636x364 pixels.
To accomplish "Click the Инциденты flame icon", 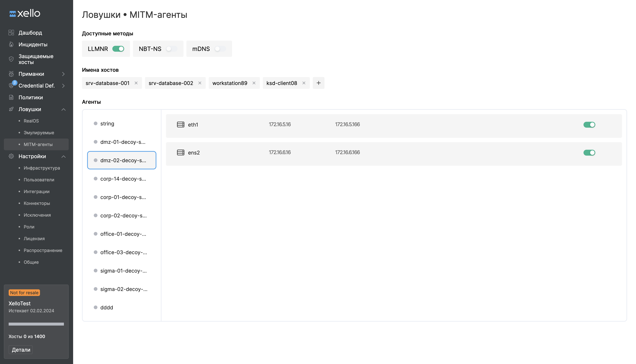I will pos(11,45).
